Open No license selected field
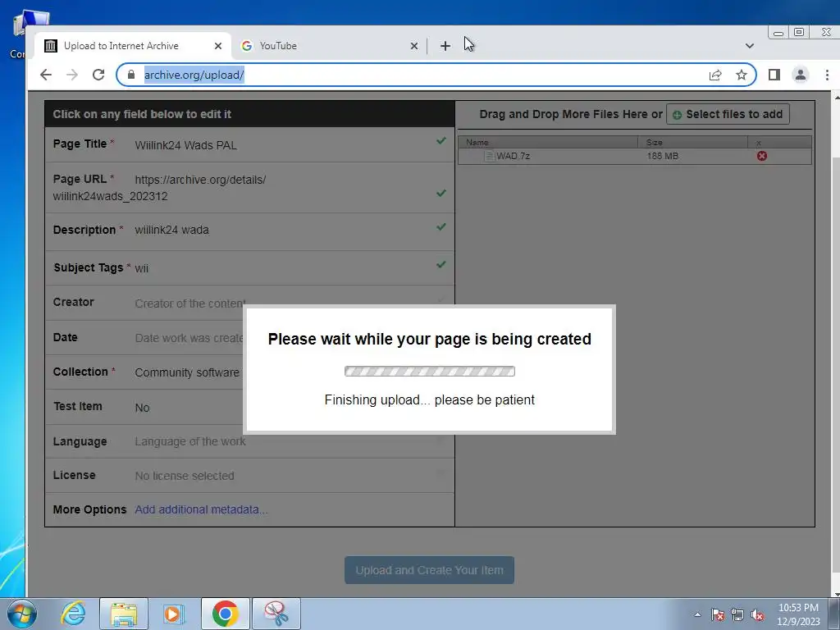The height and width of the screenshot is (630, 840). (x=185, y=476)
